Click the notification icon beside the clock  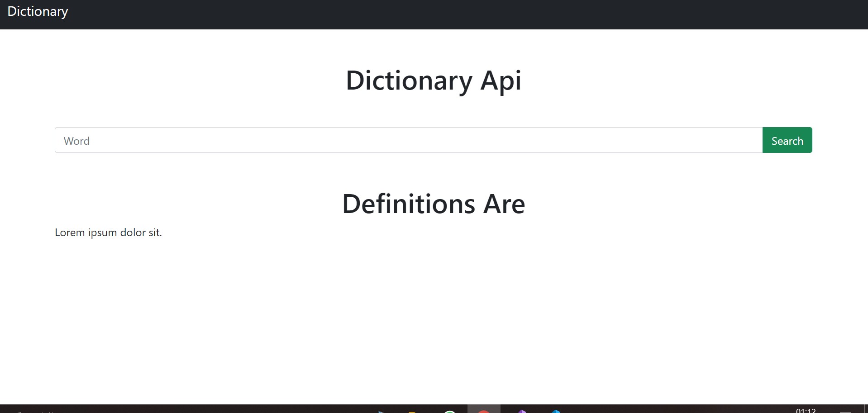pos(845,411)
